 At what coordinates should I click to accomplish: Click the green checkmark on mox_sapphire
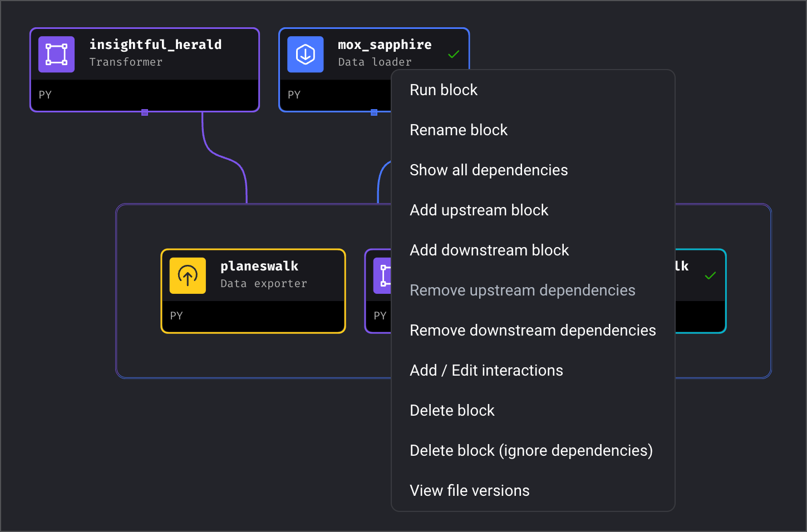(x=454, y=55)
